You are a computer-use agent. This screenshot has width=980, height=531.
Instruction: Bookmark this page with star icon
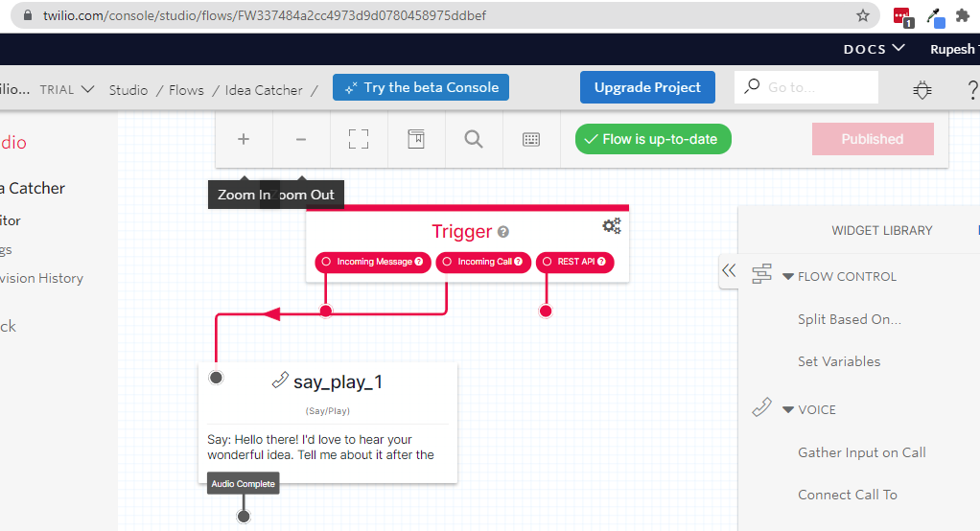(x=863, y=15)
